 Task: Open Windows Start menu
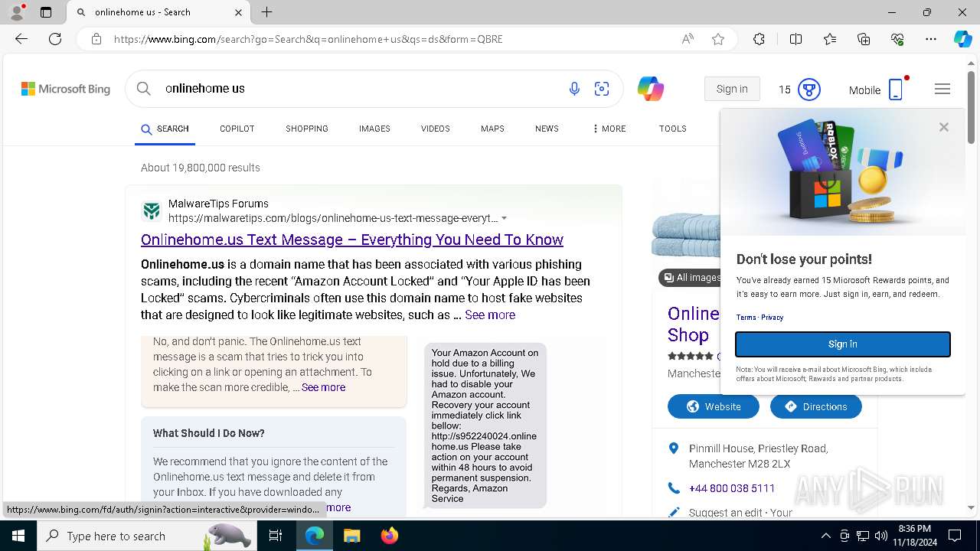[x=18, y=536]
